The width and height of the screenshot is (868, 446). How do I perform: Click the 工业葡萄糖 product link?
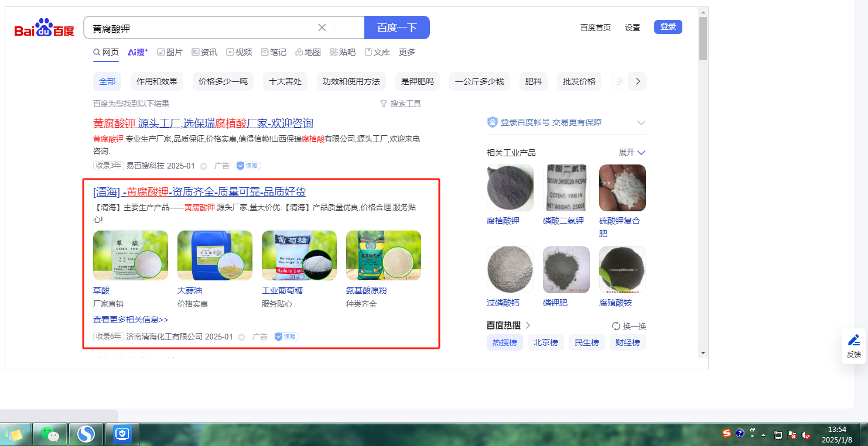pyautogui.click(x=282, y=290)
